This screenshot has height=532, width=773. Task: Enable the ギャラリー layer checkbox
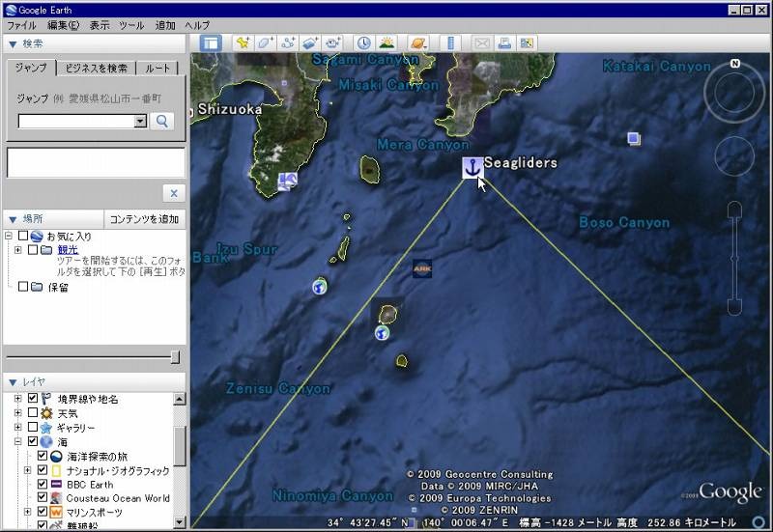33,427
